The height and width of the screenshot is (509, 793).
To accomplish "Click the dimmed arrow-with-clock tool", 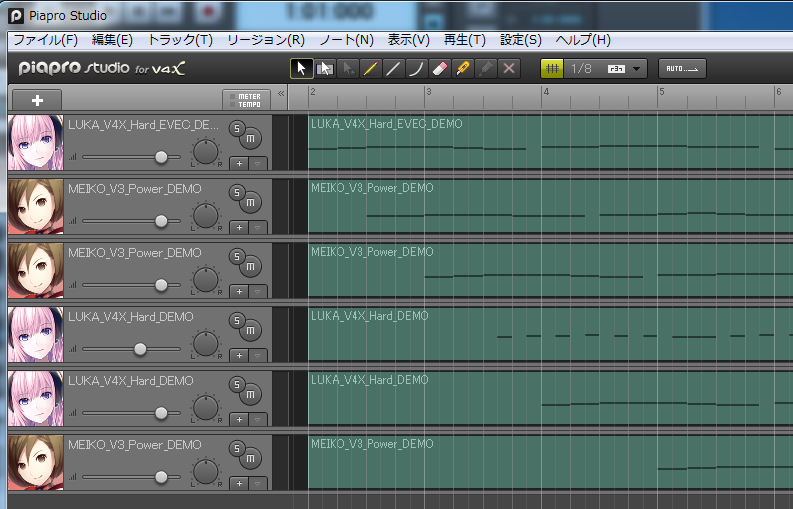I will coord(348,68).
